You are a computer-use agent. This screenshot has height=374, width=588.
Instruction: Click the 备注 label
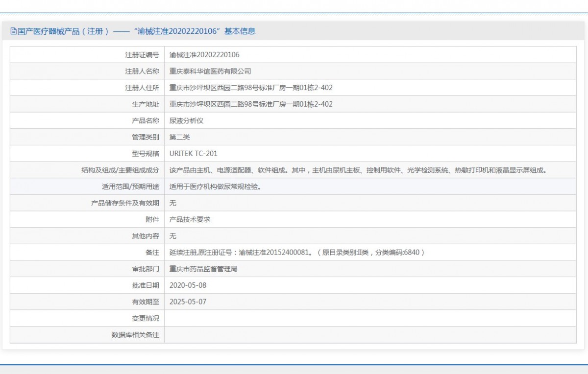[x=152, y=252]
